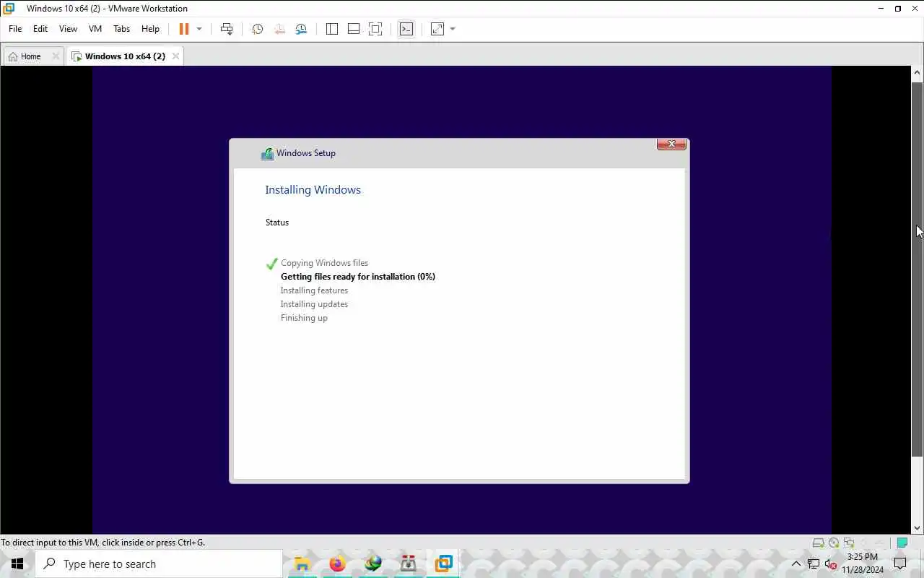Screen dimensions: 924x578
Task: Click the scroll up arrow of VM view
Action: [x=917, y=72]
